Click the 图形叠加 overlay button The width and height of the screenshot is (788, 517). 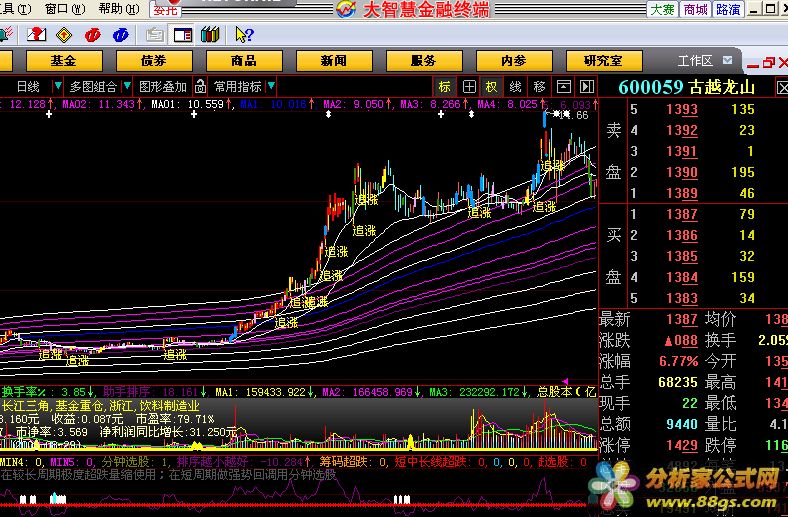(163, 86)
